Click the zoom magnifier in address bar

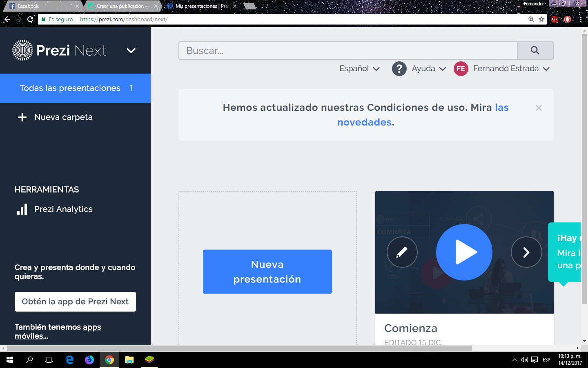point(531,19)
